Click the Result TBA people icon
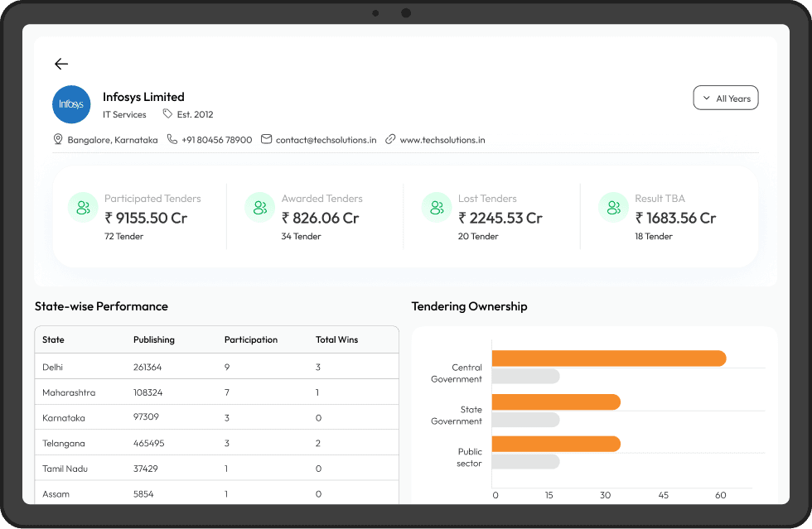The height and width of the screenshot is (529, 812). point(613,207)
